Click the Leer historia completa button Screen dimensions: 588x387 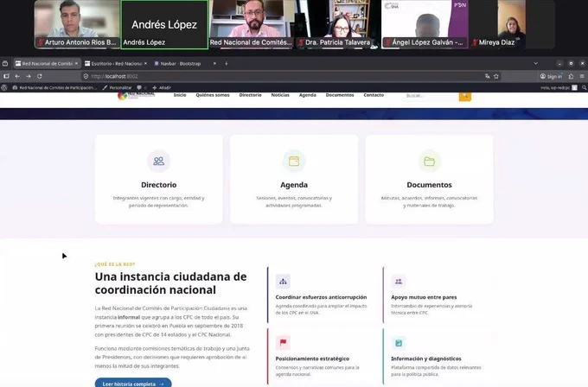tap(133, 384)
